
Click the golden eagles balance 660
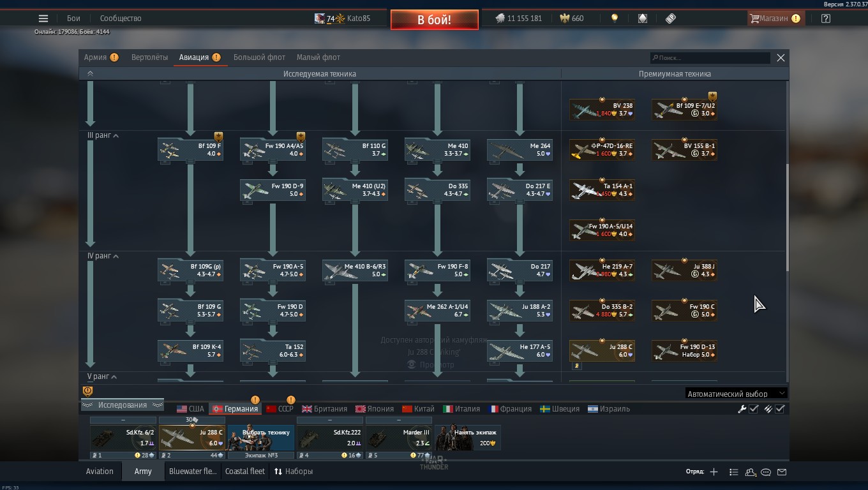click(571, 19)
